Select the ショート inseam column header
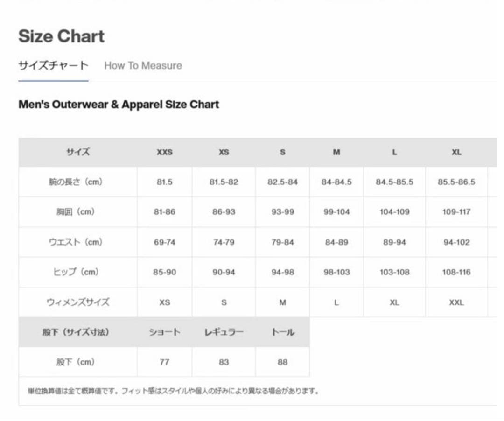 click(x=164, y=332)
